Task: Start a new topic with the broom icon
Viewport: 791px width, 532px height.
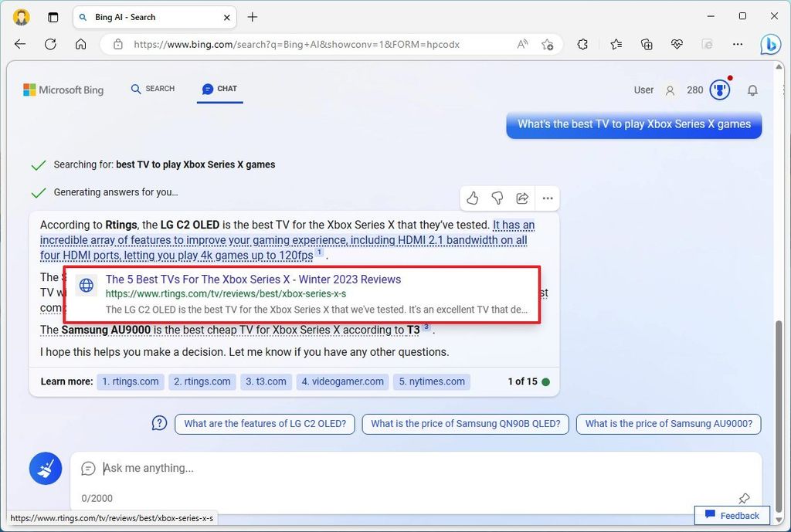Action: click(x=45, y=468)
